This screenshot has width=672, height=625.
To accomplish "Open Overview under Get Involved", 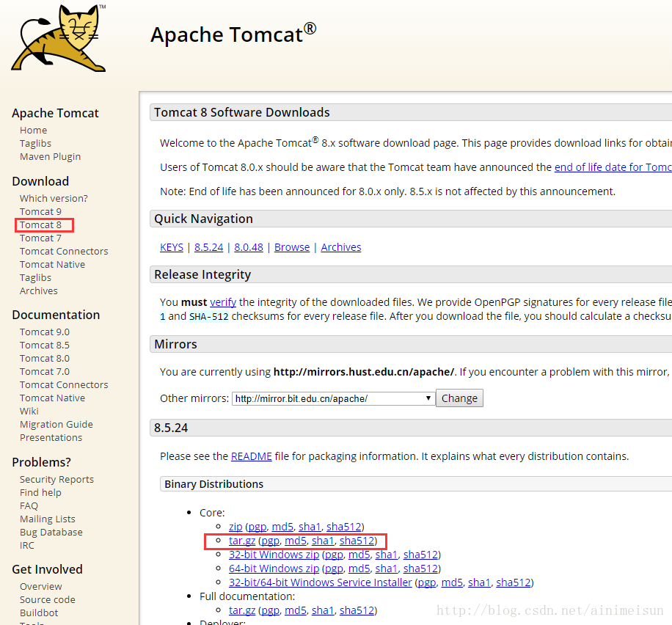I will 40,586.
